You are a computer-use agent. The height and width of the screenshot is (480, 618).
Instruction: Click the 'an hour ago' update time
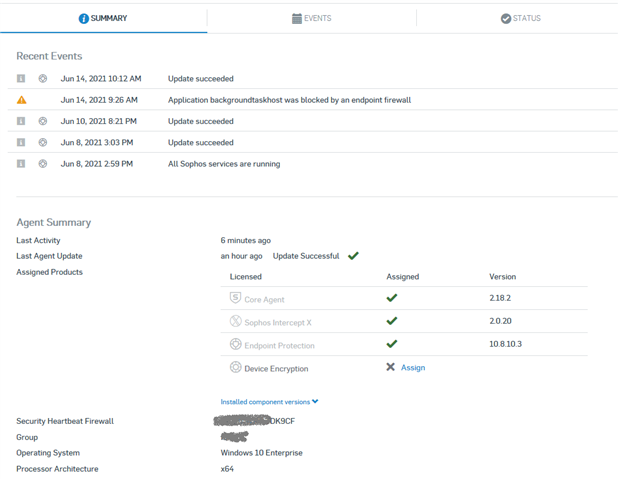click(x=241, y=256)
